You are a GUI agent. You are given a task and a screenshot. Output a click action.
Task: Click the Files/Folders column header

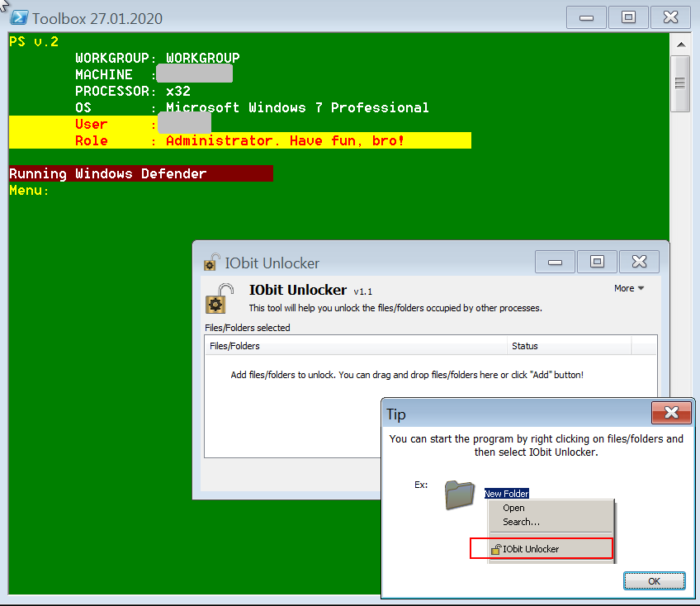coord(356,346)
